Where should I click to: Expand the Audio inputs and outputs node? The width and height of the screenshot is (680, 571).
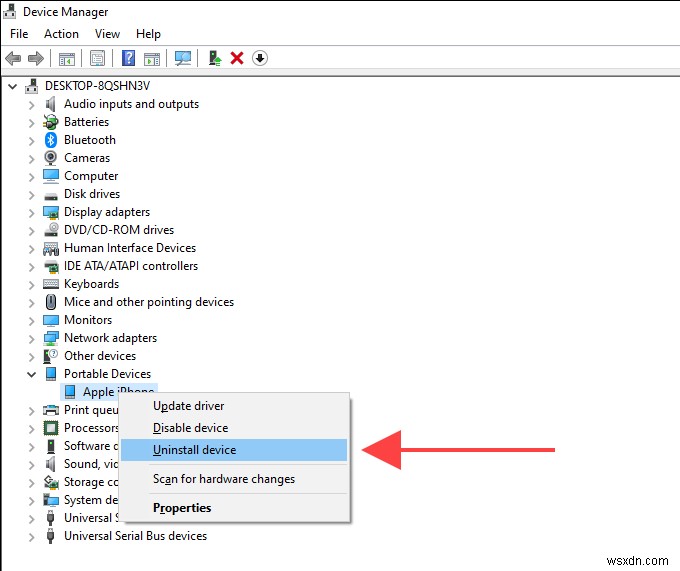point(31,104)
